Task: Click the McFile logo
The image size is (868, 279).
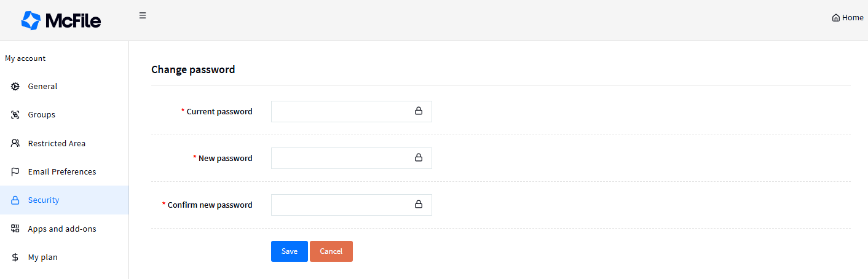Action: pos(61,20)
